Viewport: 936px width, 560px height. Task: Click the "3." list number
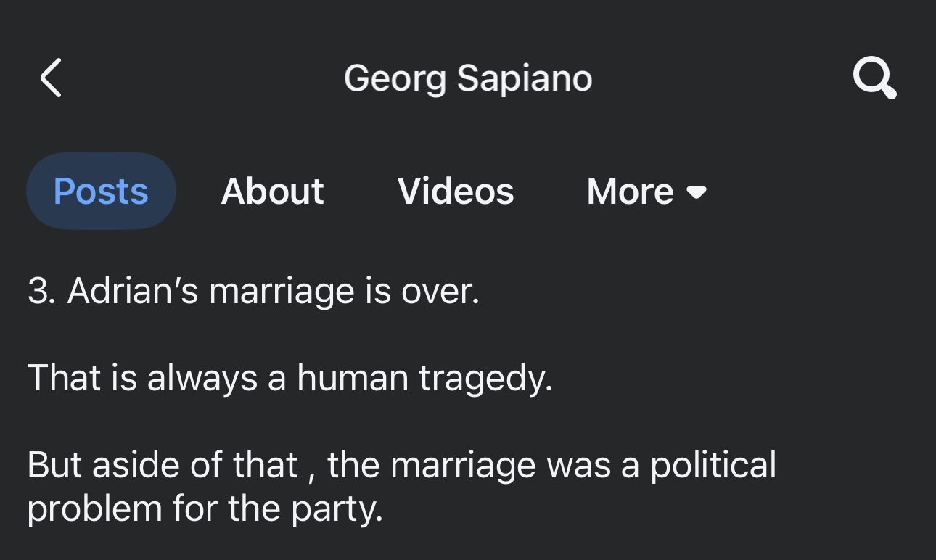click(x=42, y=292)
